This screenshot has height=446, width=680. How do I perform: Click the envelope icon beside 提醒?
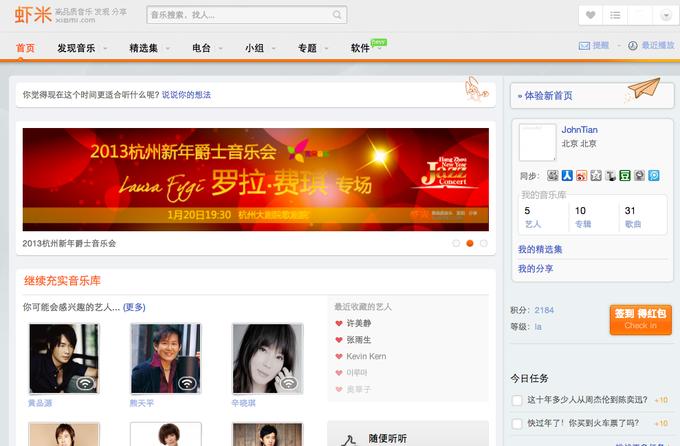click(x=584, y=46)
